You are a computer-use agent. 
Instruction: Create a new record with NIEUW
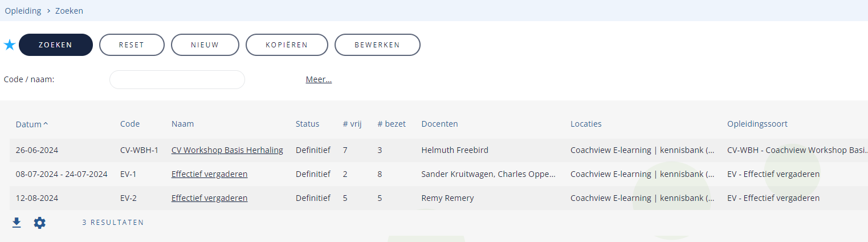coord(205,45)
